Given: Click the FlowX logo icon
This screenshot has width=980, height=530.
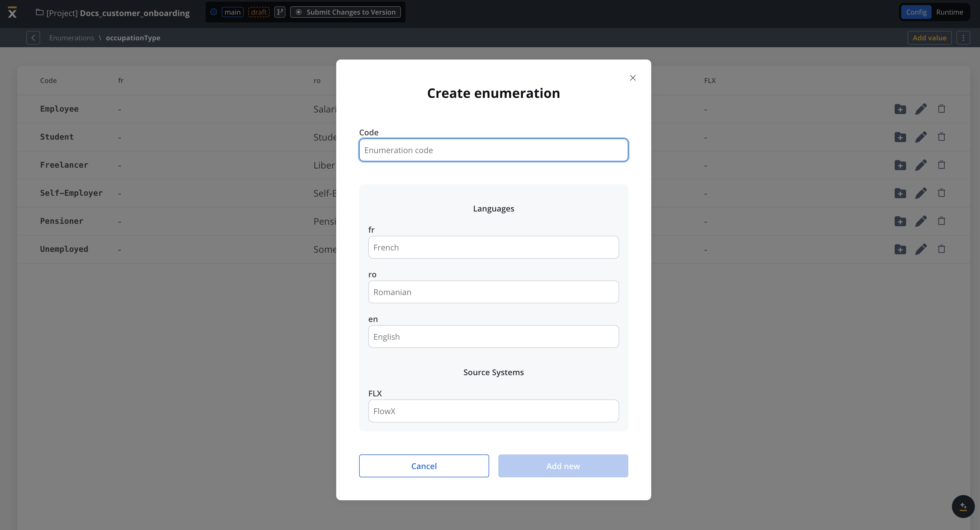Looking at the screenshot, I should pyautogui.click(x=12, y=12).
